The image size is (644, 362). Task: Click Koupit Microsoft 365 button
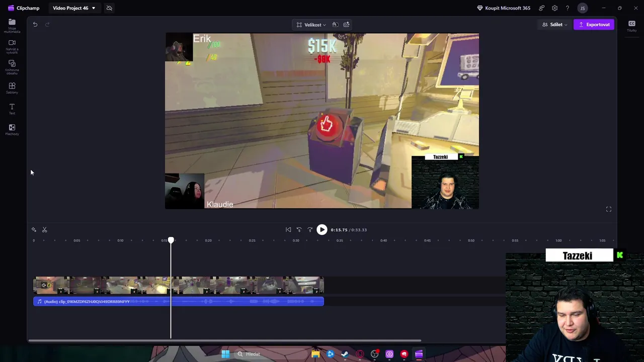pyautogui.click(x=503, y=8)
